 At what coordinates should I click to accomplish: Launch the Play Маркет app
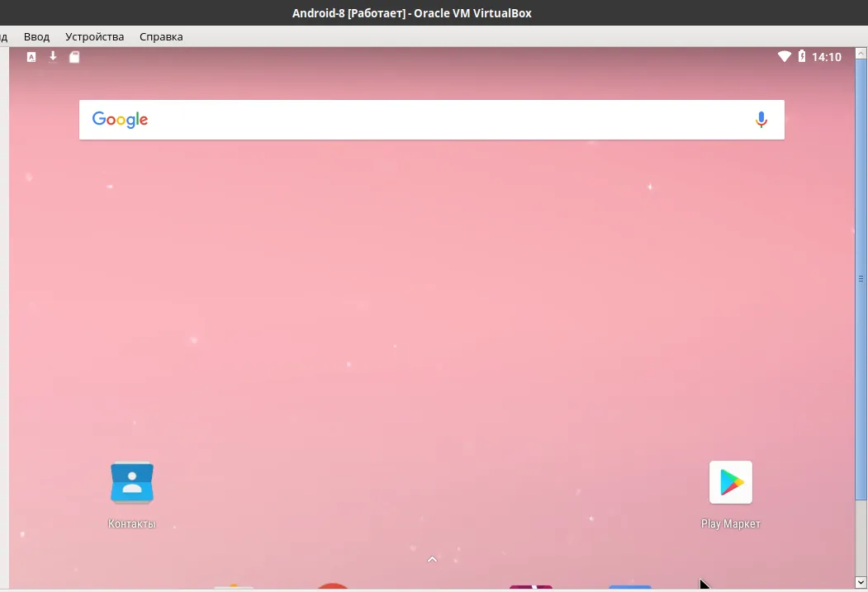point(731,482)
